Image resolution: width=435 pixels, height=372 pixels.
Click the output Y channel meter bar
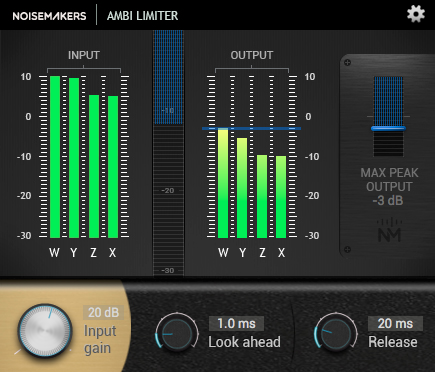click(242, 188)
